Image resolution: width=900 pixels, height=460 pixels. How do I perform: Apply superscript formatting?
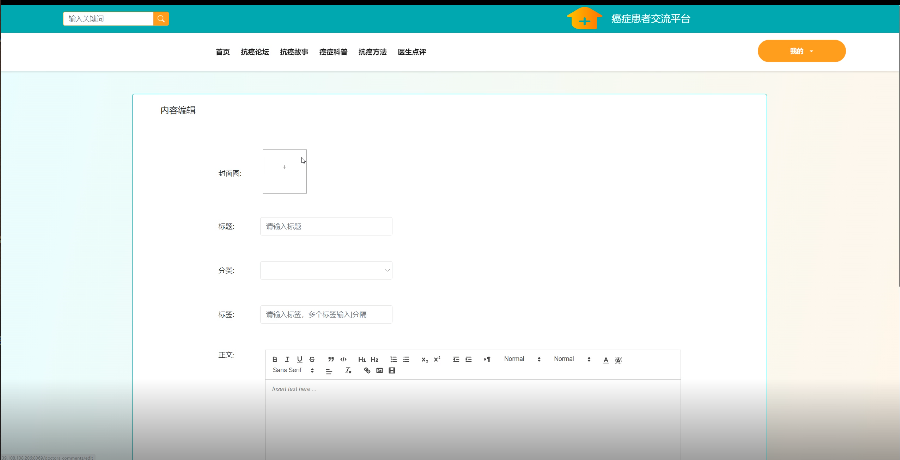coord(437,359)
